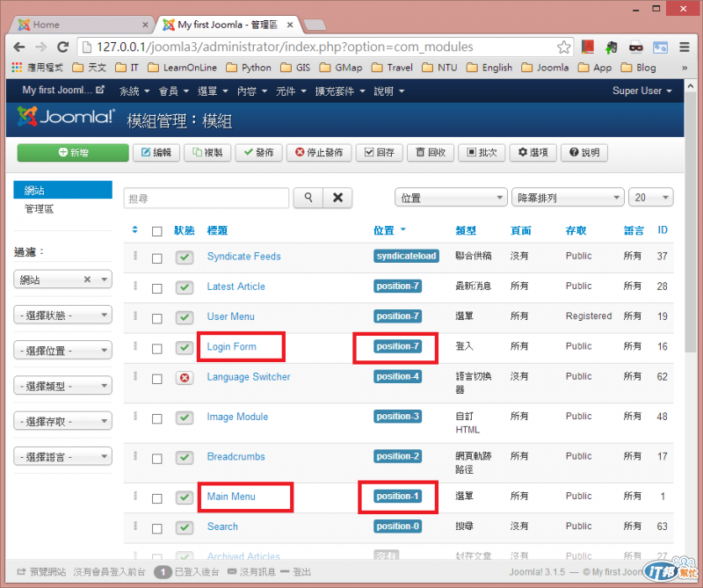Select 管理區 in the sidebar
The width and height of the screenshot is (703, 588).
(x=39, y=208)
